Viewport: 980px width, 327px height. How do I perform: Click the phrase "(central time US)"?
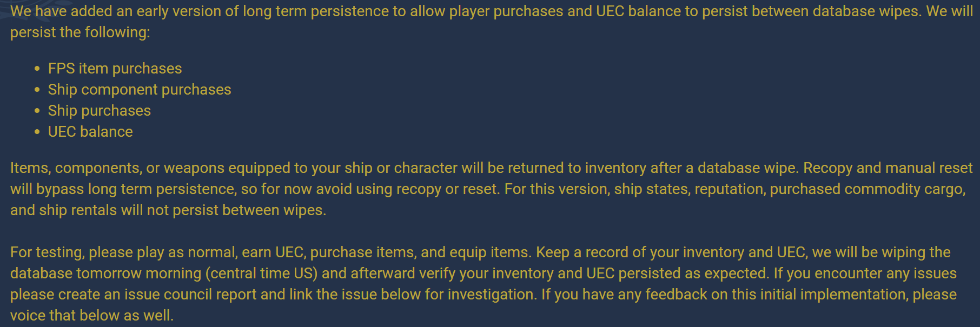261,273
